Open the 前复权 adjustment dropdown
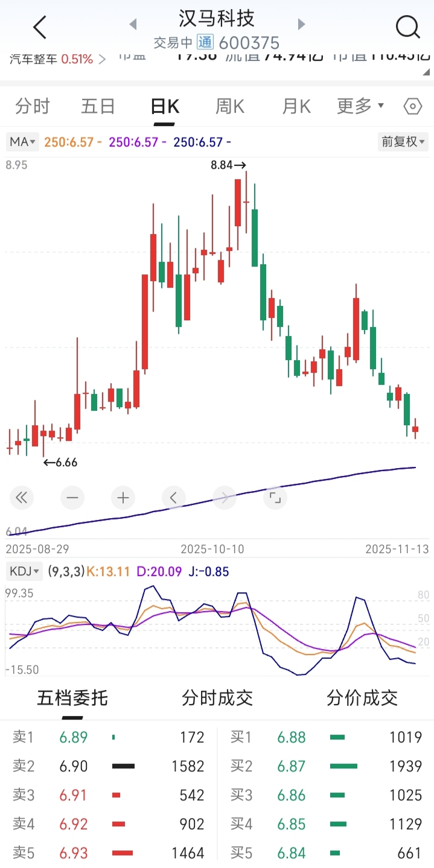This screenshot has width=434, height=868. click(403, 142)
